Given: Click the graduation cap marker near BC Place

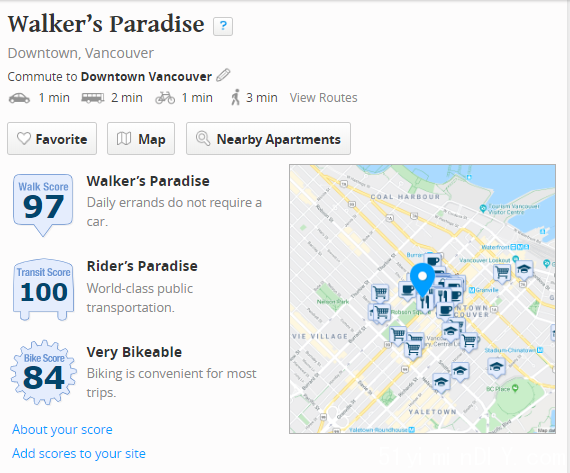Looking at the screenshot, I should tap(496, 367).
